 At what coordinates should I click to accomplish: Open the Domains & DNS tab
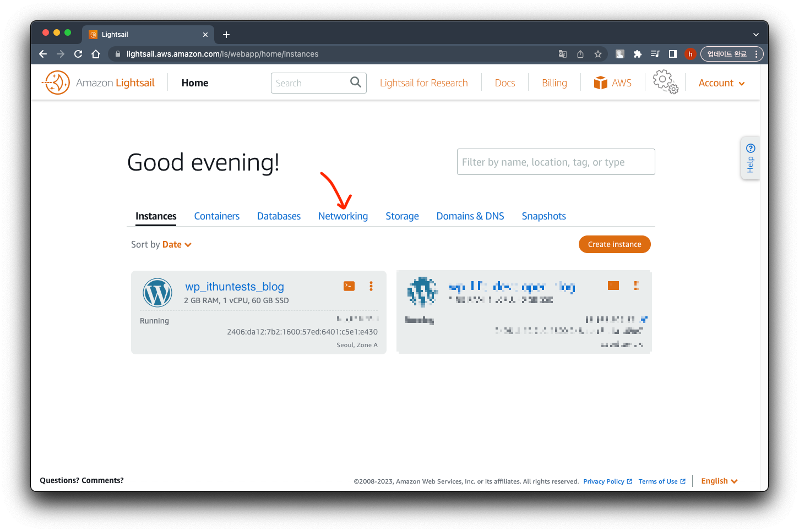point(470,216)
